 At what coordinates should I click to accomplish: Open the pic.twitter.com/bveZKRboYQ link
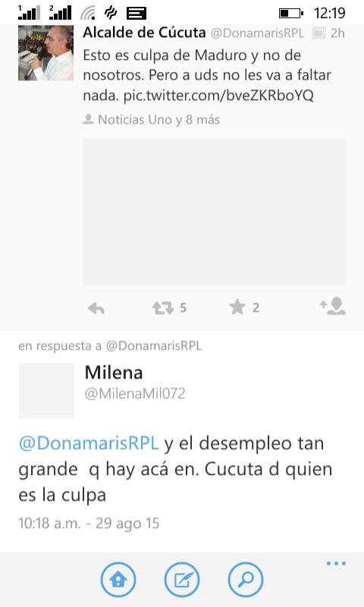(x=218, y=96)
